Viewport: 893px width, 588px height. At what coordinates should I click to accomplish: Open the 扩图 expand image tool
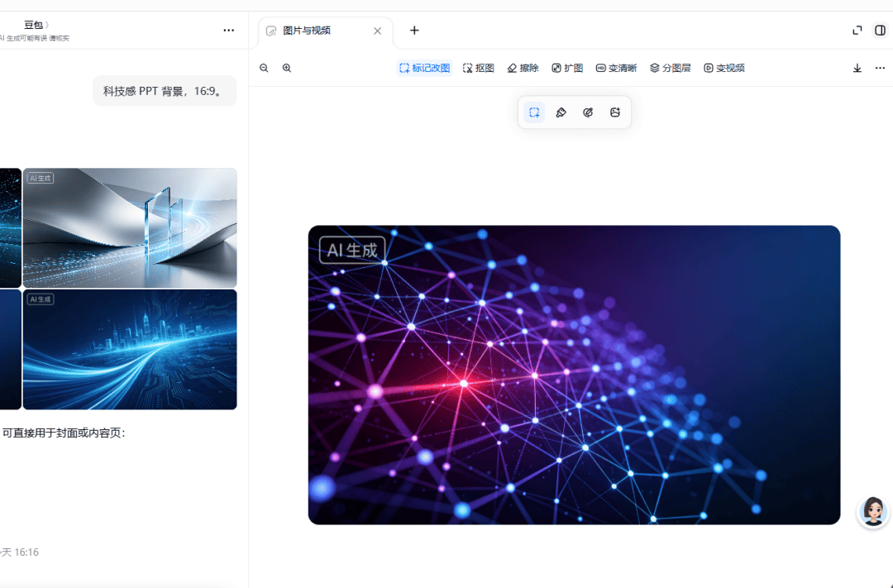tap(567, 68)
